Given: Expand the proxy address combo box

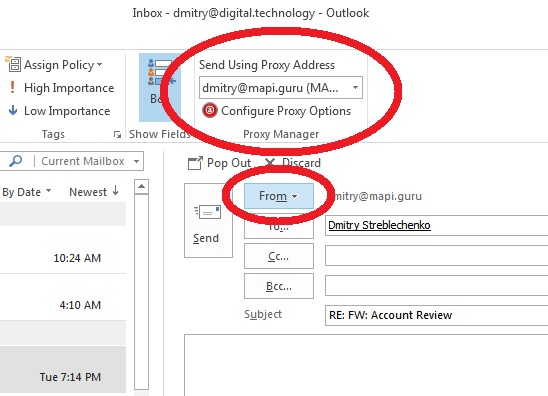Looking at the screenshot, I should (355, 87).
